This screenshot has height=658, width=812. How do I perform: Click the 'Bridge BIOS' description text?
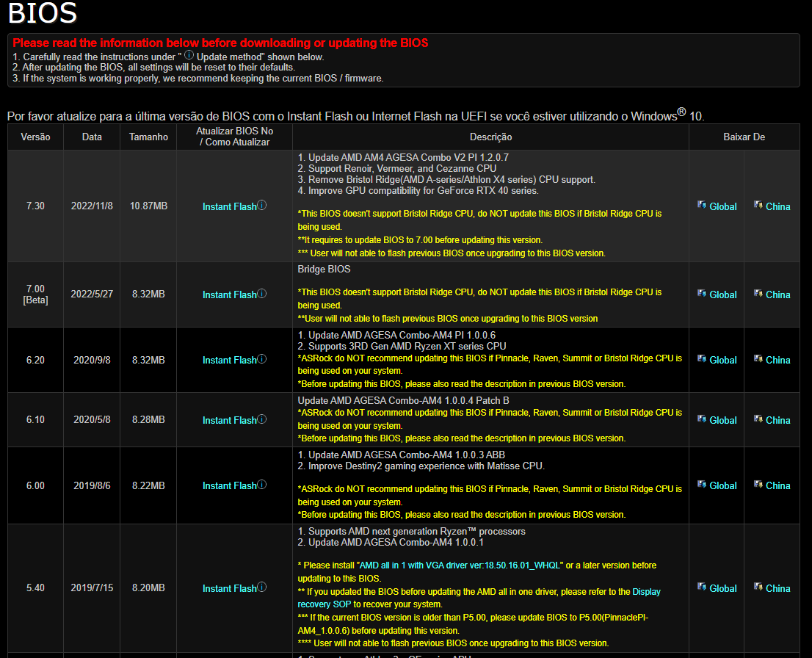[x=324, y=269]
